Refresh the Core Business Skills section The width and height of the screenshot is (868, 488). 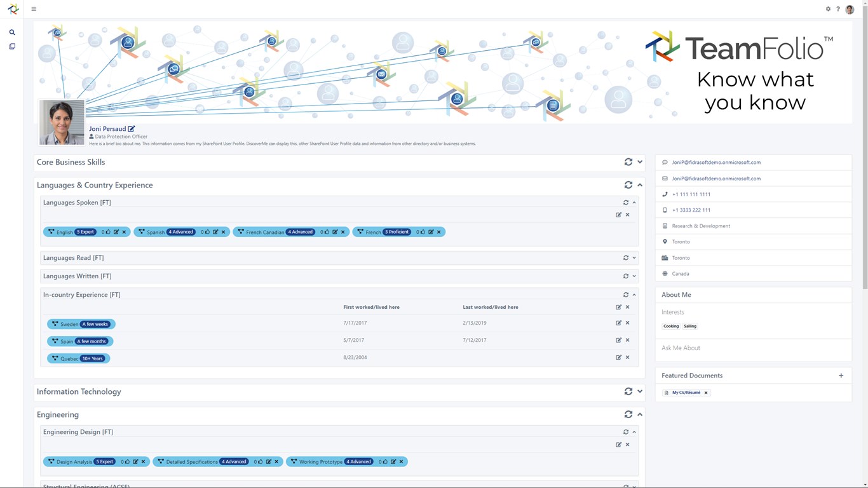pos(628,162)
